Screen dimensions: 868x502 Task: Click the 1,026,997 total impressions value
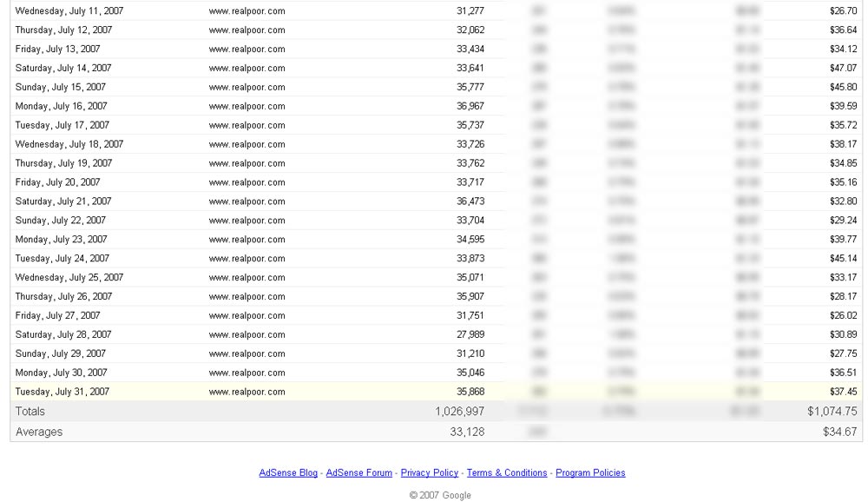click(x=459, y=412)
